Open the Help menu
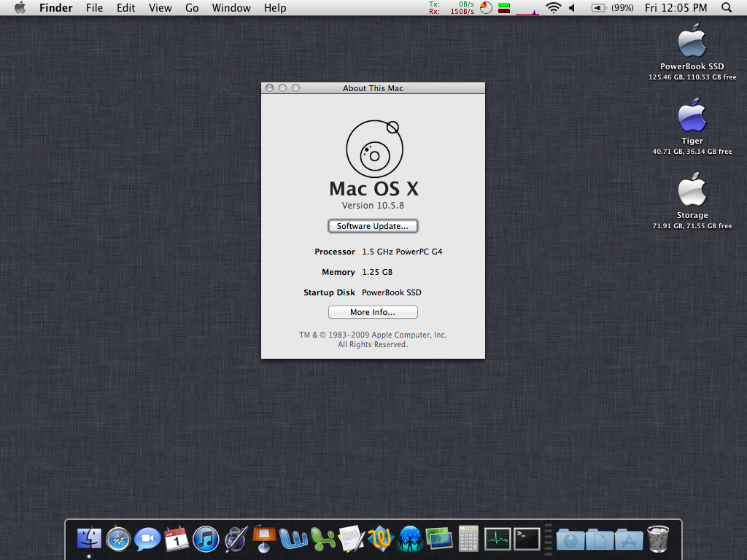 [275, 7]
